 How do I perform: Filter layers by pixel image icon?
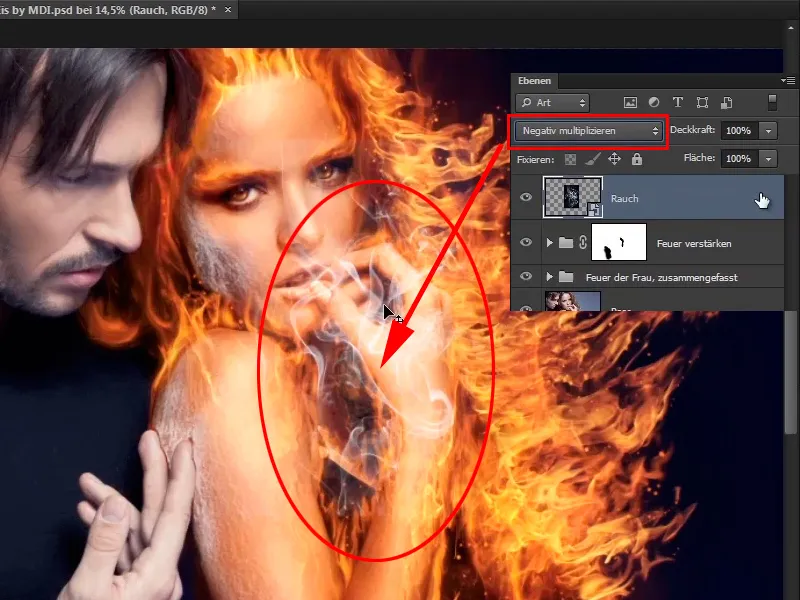click(x=630, y=103)
